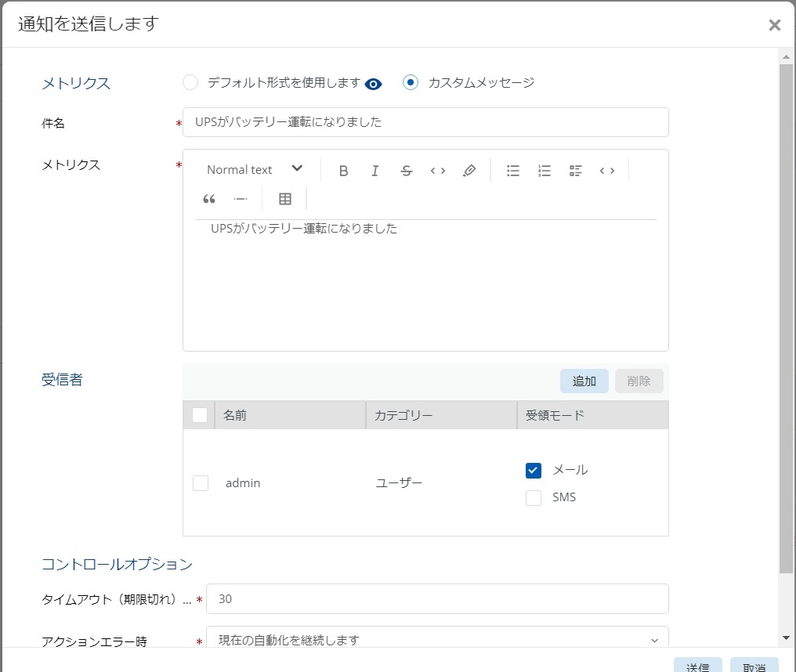Click the highlighter marker icon
The image size is (796, 672).
point(469,170)
